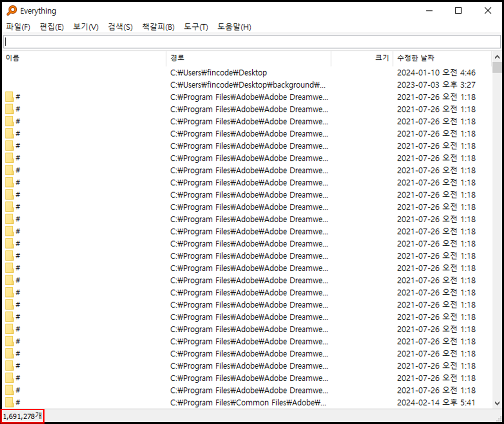This screenshot has height=424, width=504.
Task: Click the vertical scrollbar thumb
Action: (497, 67)
